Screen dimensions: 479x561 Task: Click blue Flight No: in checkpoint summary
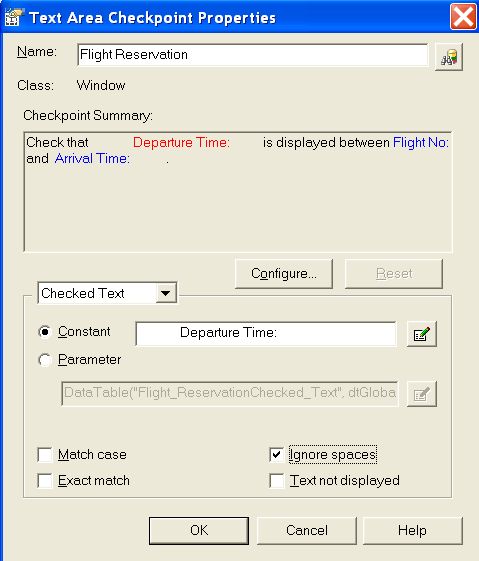coord(421,142)
